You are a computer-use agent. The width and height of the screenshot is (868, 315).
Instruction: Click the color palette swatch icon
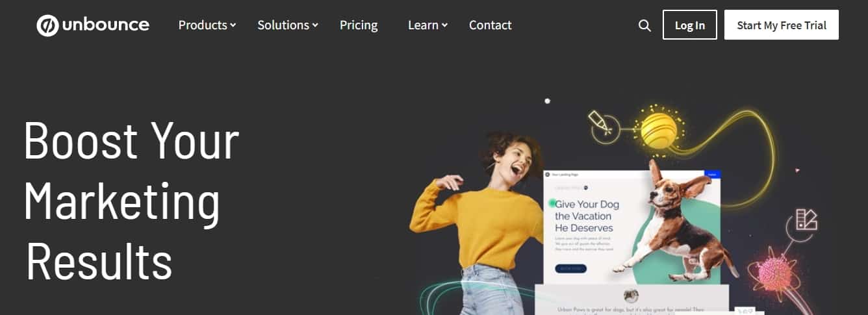coord(806,220)
